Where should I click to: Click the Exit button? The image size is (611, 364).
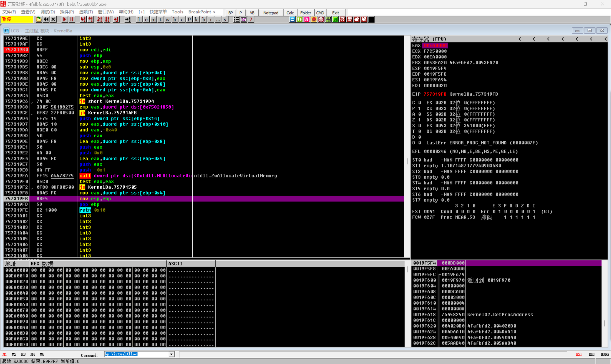pos(335,13)
